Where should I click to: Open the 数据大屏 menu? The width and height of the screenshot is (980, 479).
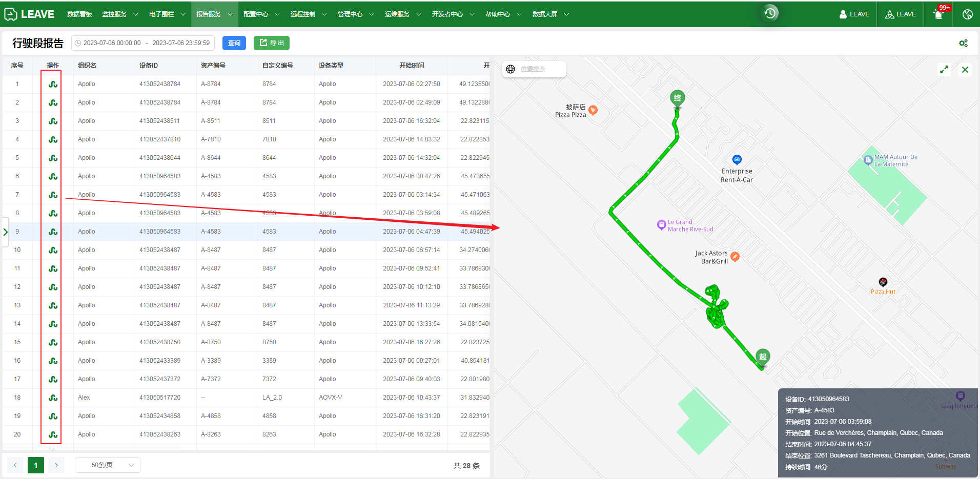coord(550,14)
